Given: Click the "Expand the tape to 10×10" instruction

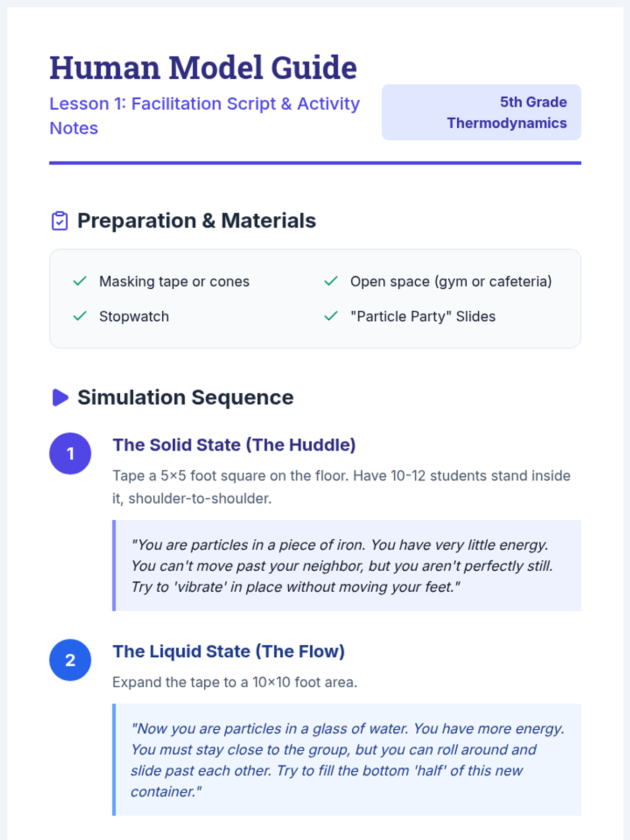Looking at the screenshot, I should (x=235, y=682).
